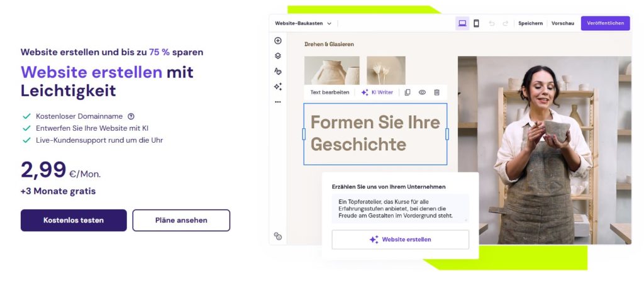Click the info icon beside Kostenloser Domainname
This screenshot has width=644, height=288.
131,116
